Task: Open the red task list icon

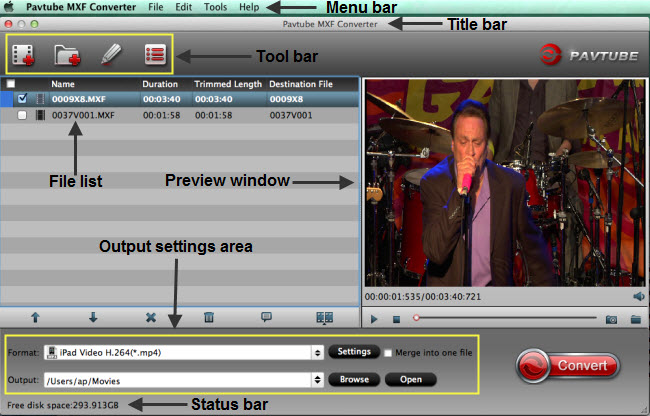Action: pyautogui.click(x=155, y=54)
